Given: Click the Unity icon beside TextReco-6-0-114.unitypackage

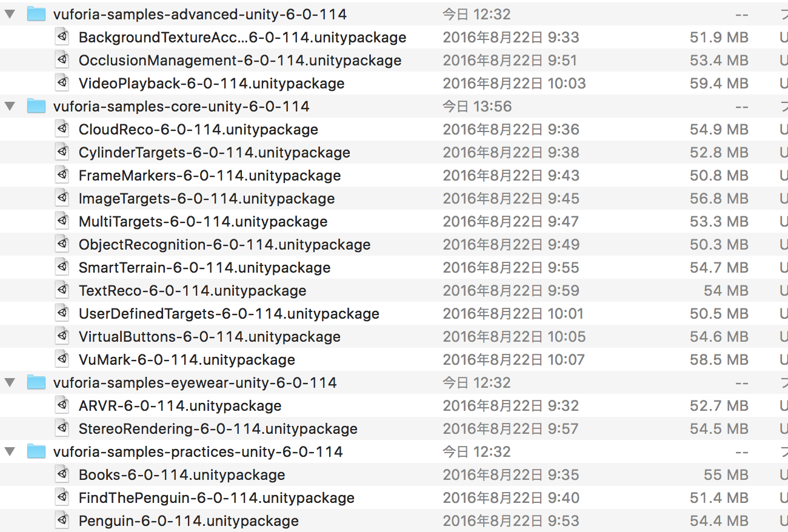Looking at the screenshot, I should tap(62, 291).
